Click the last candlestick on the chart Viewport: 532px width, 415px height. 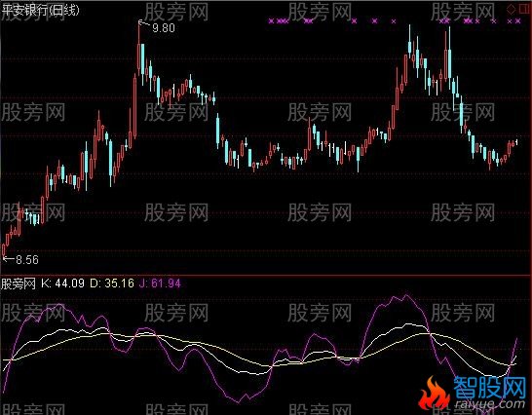point(516,142)
